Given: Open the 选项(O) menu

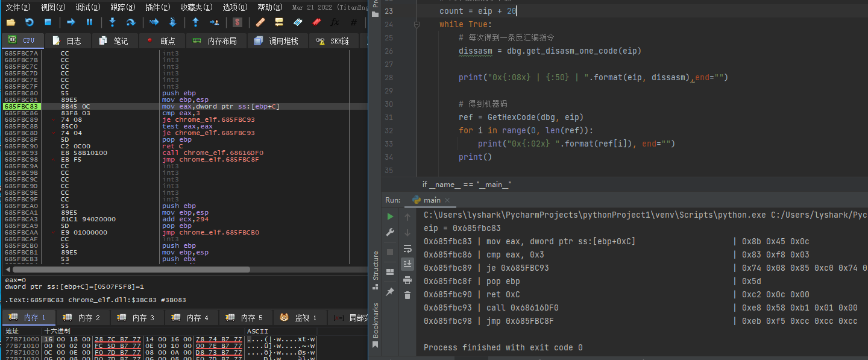Looking at the screenshot, I should [x=236, y=7].
